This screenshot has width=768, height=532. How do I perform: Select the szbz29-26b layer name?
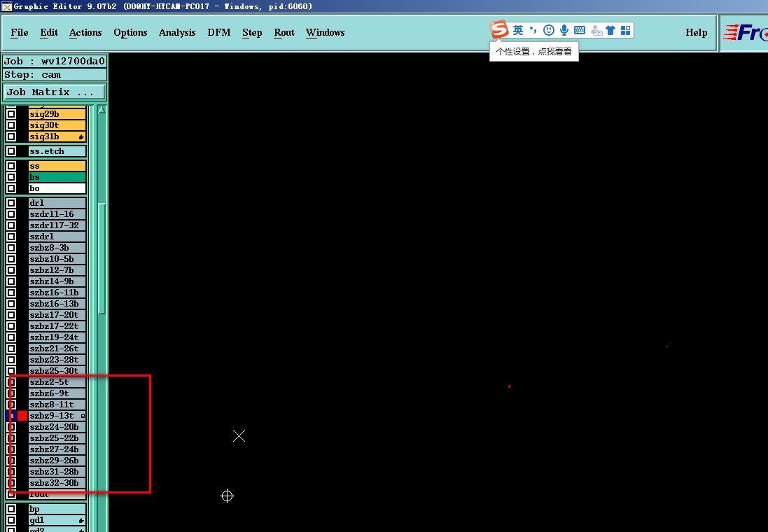coord(57,461)
